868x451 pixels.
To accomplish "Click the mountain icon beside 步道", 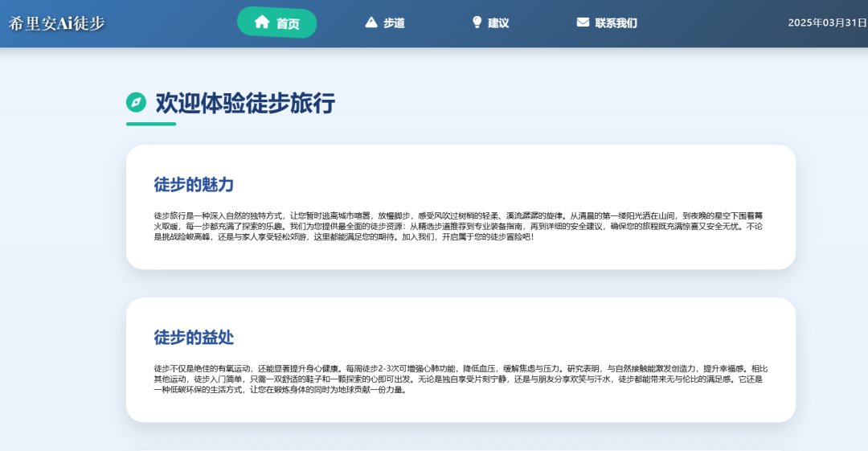I will [x=371, y=23].
